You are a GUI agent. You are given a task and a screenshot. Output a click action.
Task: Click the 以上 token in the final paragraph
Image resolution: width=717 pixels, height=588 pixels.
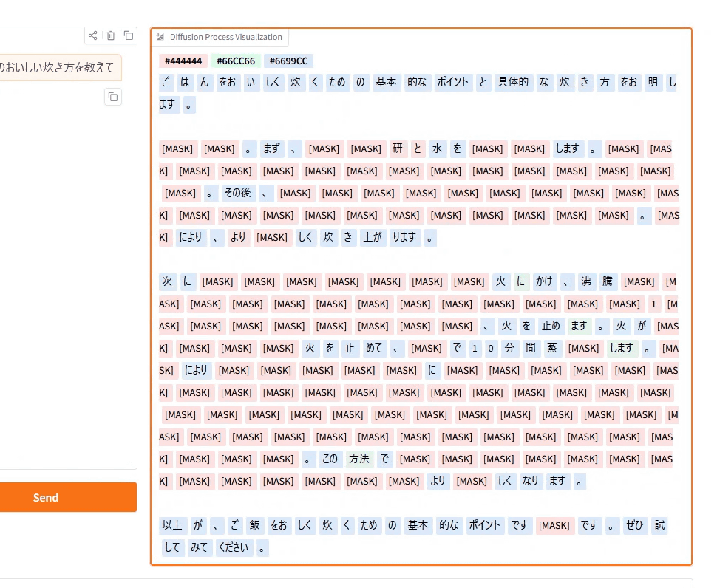[172, 525]
